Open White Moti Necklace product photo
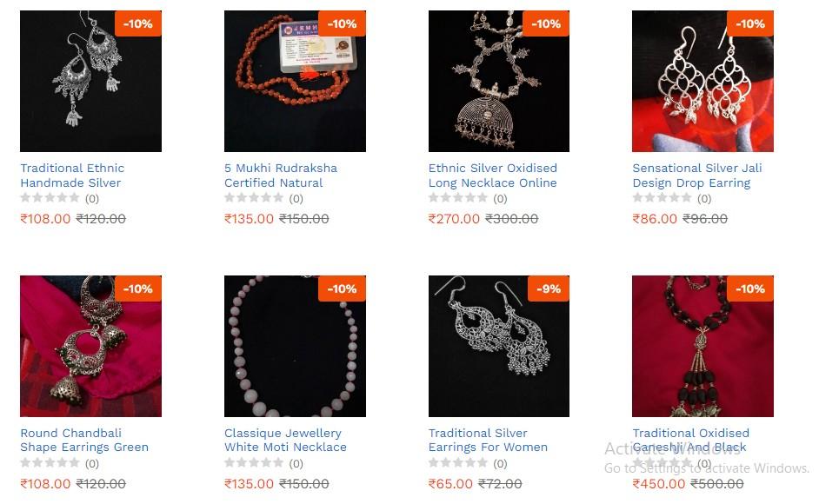819x504 pixels. pyautogui.click(x=295, y=346)
